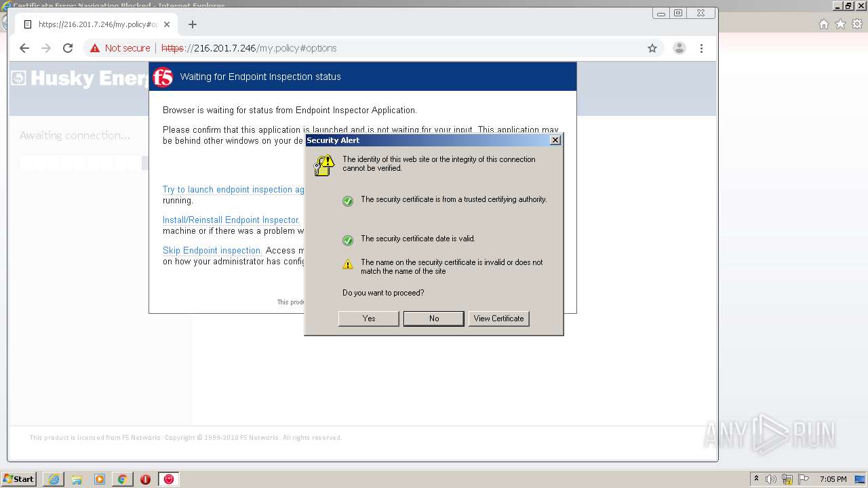This screenshot has height=488, width=868.
Task: Click the Skip Endpoint inspection link
Action: (x=212, y=251)
